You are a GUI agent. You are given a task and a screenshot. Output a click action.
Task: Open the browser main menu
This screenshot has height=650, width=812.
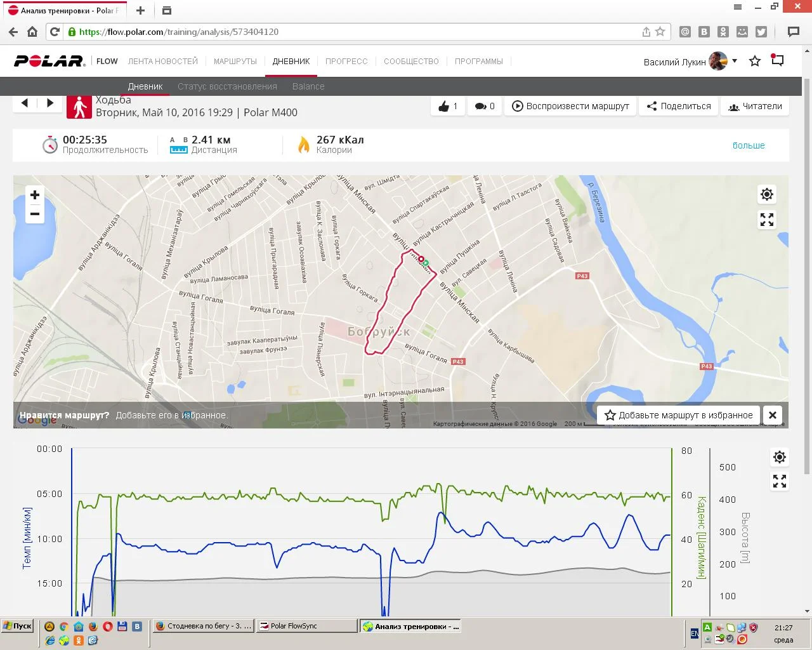[738, 7]
